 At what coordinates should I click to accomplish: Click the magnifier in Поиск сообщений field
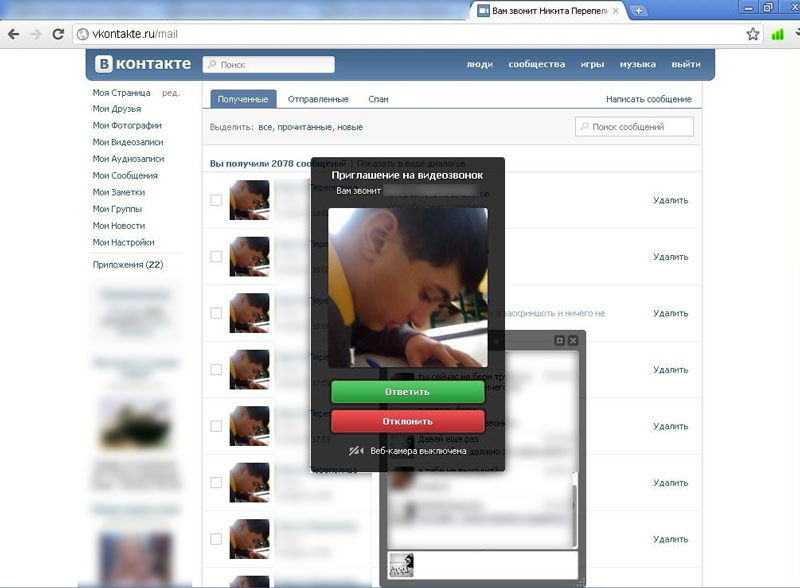click(x=584, y=127)
